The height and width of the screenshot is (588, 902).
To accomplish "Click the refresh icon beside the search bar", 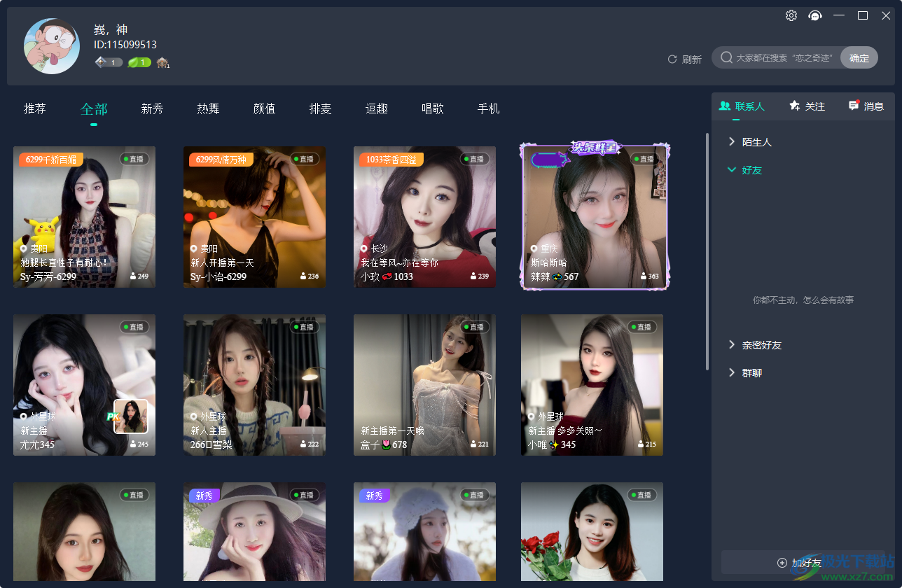I will [x=672, y=59].
